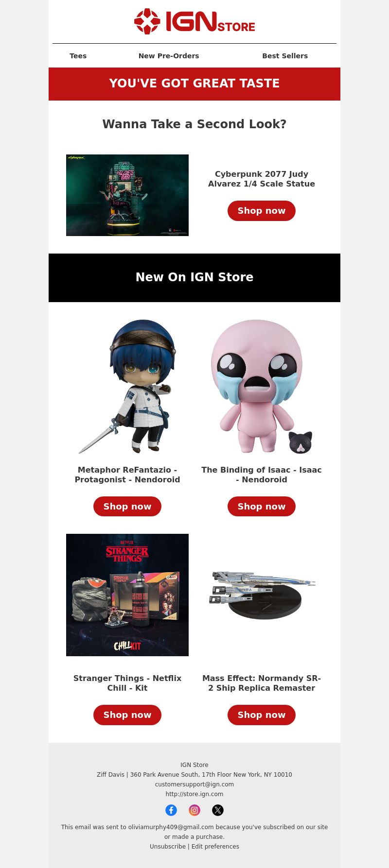Shop now for Stranger Things Chill Kit
This screenshot has width=389, height=868.
point(127,715)
